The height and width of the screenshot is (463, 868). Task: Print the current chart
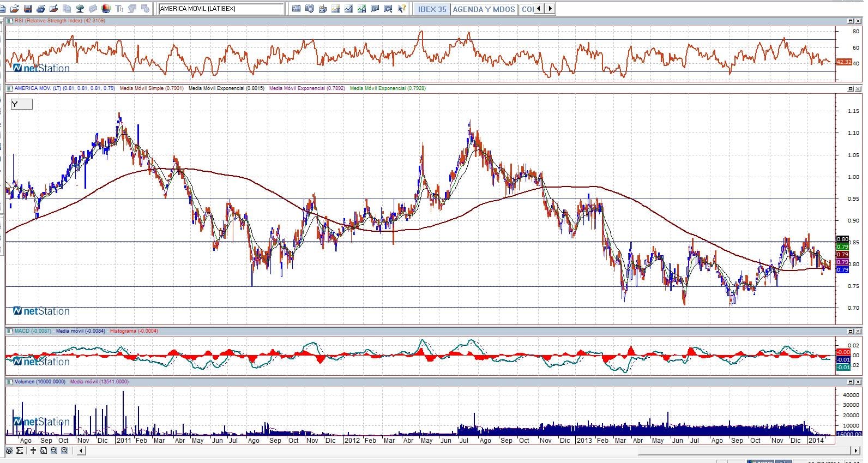[x=41, y=9]
